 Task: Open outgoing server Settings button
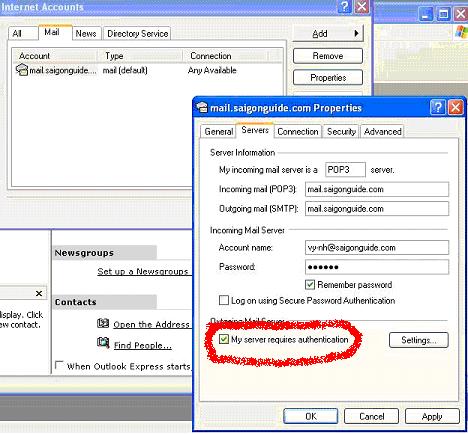click(419, 340)
